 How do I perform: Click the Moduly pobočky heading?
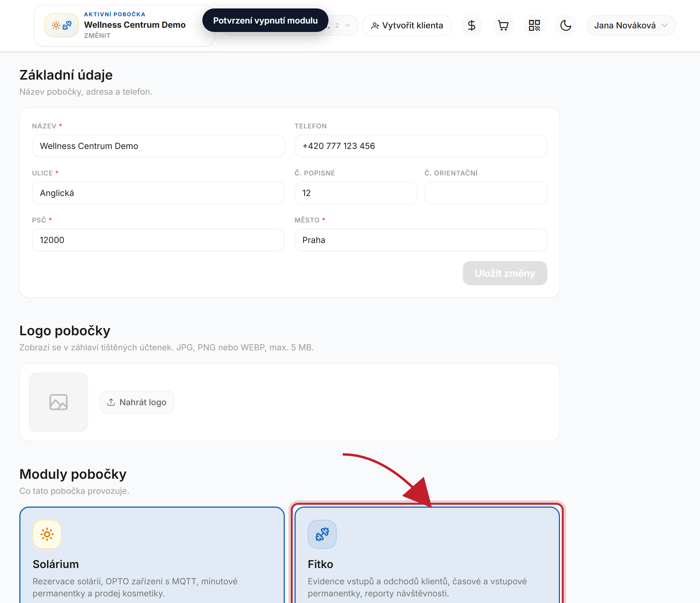pos(73,474)
